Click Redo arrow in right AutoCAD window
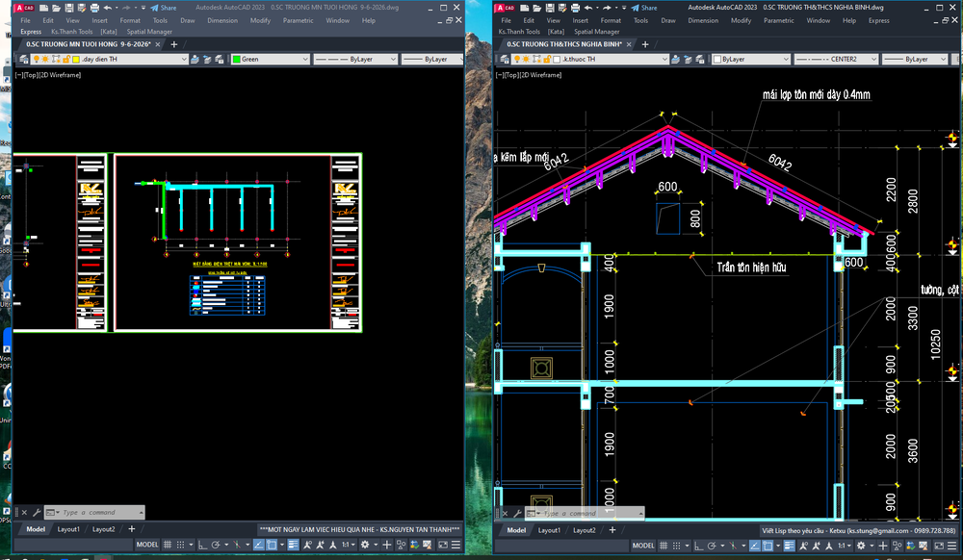The width and height of the screenshot is (963, 560). tap(608, 8)
